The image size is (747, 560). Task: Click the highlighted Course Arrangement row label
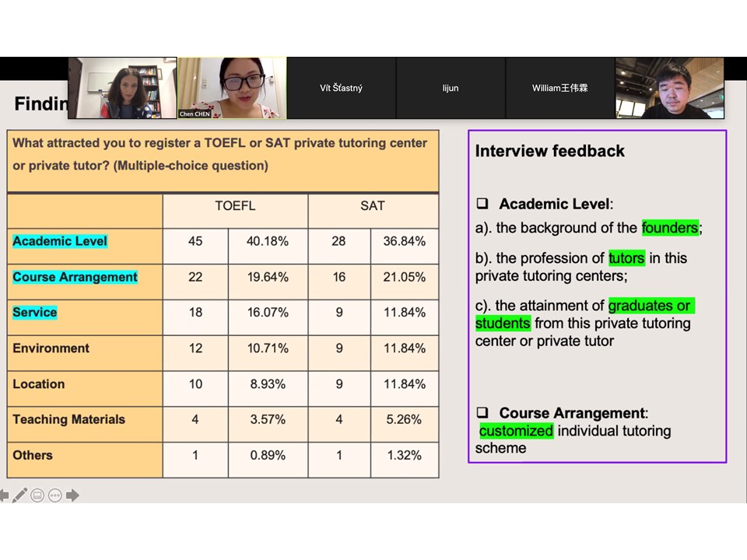point(75,277)
